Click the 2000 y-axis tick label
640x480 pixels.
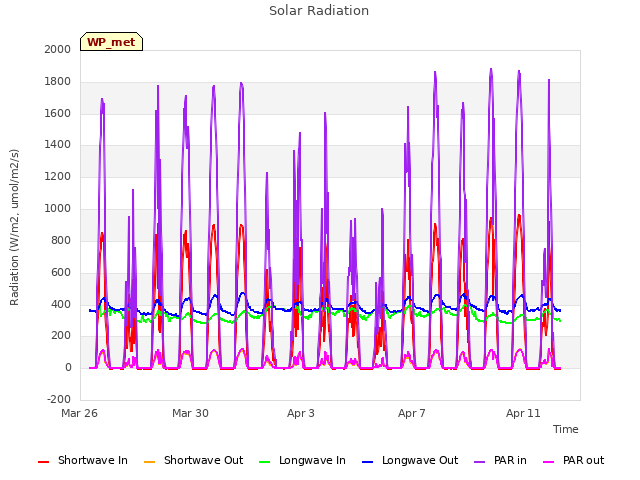click(58, 49)
